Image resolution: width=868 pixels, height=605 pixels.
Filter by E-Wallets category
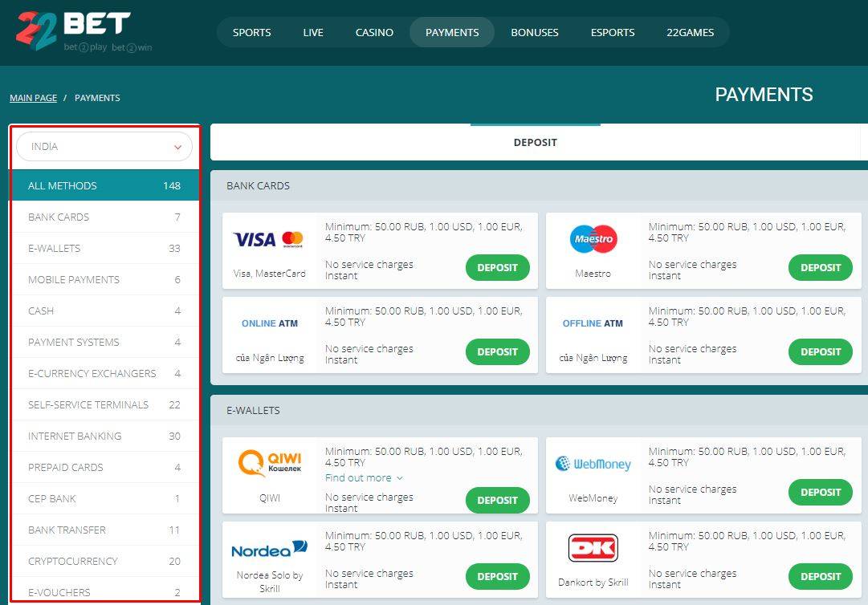104,248
